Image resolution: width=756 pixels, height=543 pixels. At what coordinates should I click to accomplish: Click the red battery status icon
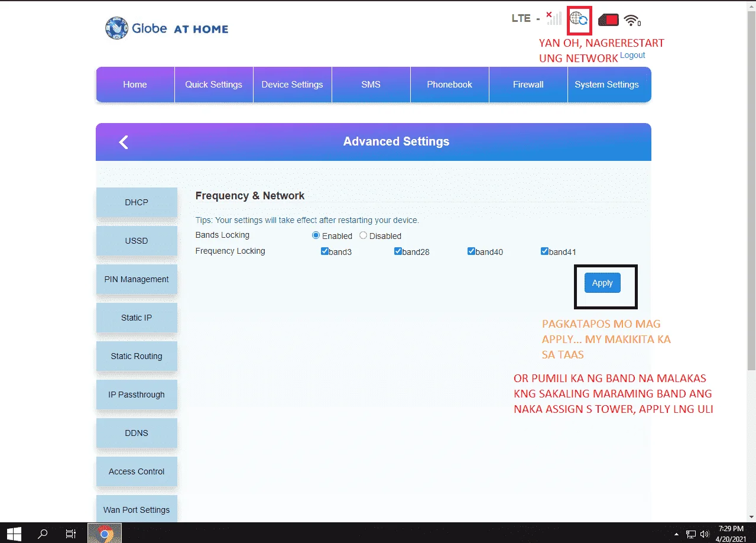pos(608,20)
